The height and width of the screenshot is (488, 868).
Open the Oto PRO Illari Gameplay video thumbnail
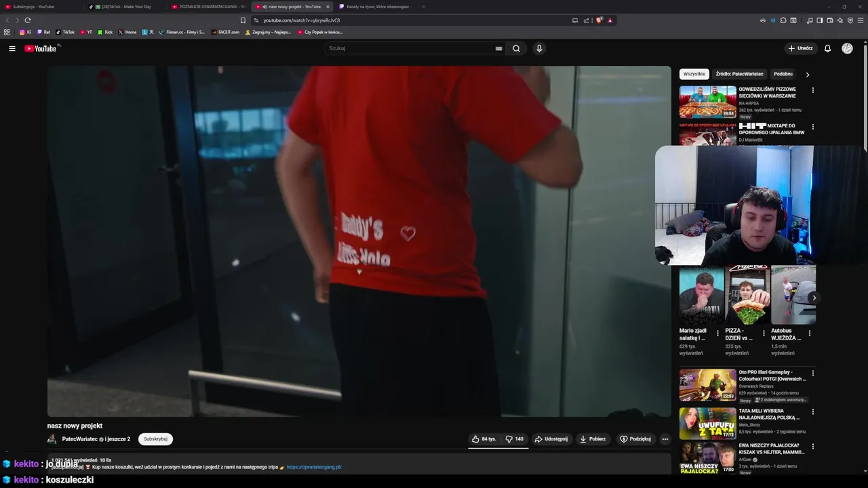(x=707, y=385)
